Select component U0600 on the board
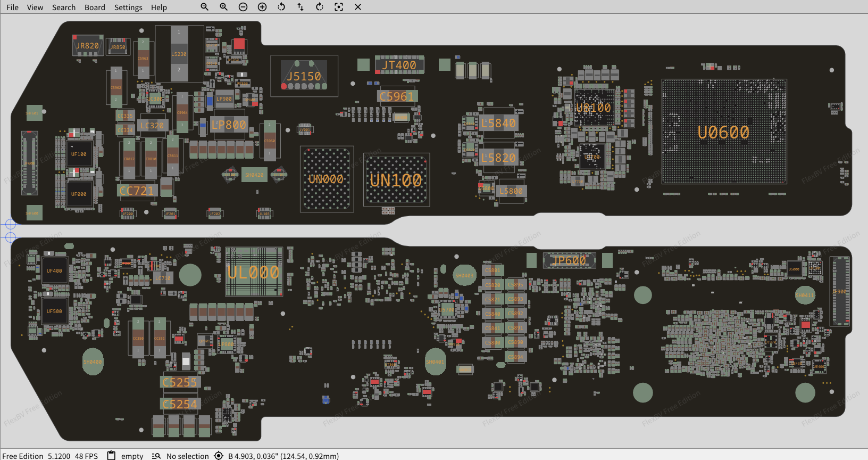868x460 pixels. pyautogui.click(x=724, y=132)
